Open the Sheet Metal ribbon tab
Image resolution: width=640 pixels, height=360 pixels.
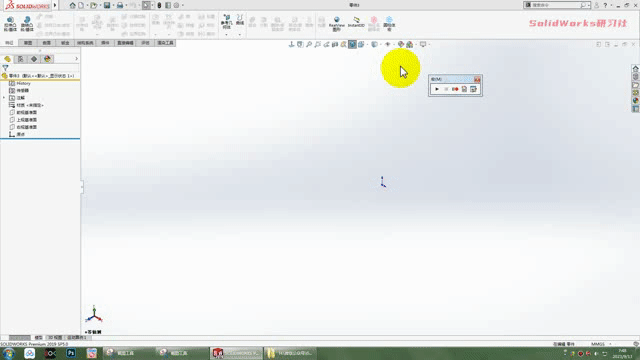pyautogui.click(x=65, y=43)
